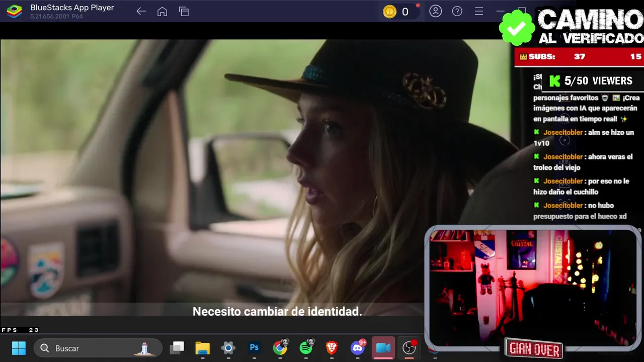Click chat message 'por eso no le hizo daño'
Screen dimensions: 644x362
pyautogui.click(x=581, y=186)
